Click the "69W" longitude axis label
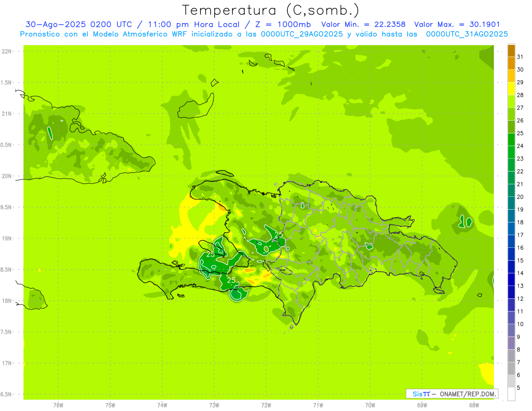Image resolution: width=532 pixels, height=411 pixels. [x=422, y=405]
